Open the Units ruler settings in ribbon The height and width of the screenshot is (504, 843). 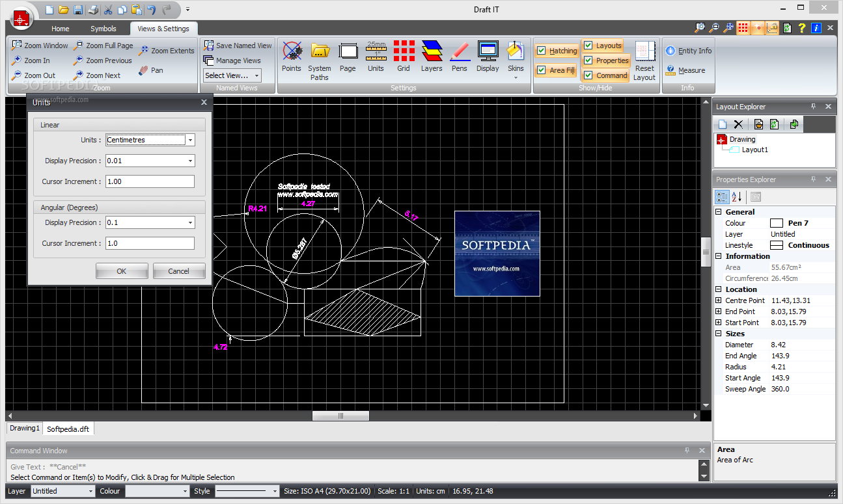(x=376, y=57)
